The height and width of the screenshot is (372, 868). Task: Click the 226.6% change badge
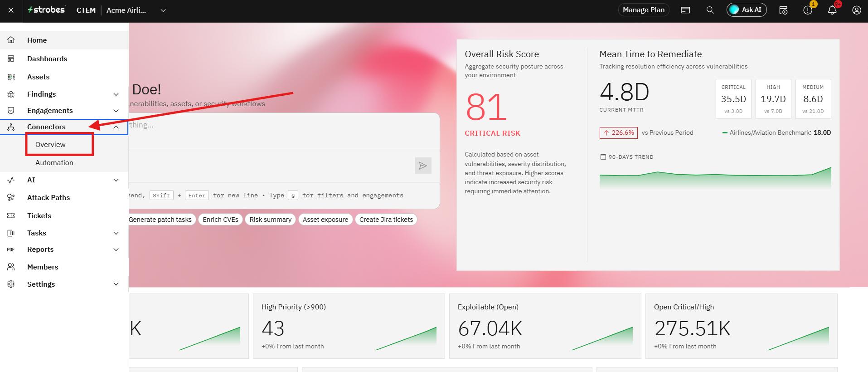click(x=619, y=133)
